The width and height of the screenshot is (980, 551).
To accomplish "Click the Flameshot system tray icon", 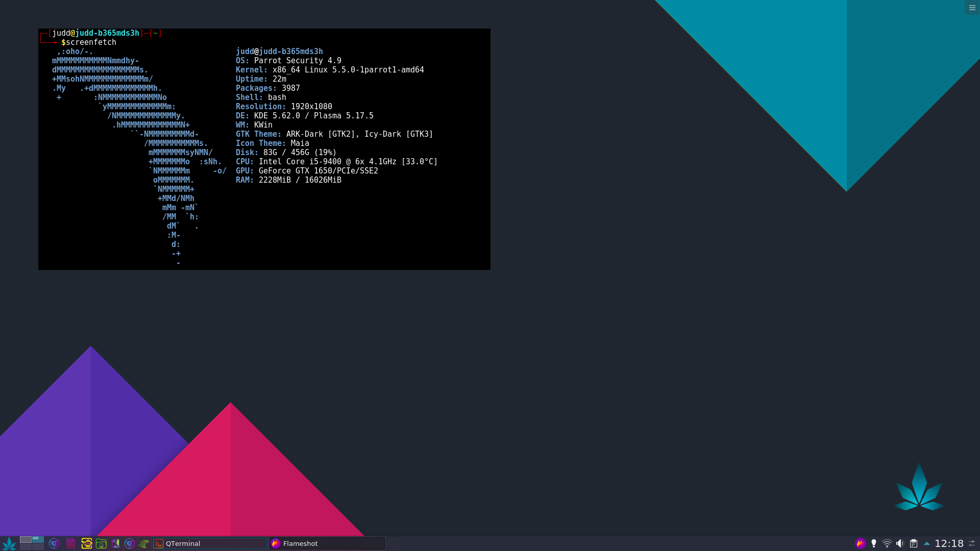I will tap(861, 543).
